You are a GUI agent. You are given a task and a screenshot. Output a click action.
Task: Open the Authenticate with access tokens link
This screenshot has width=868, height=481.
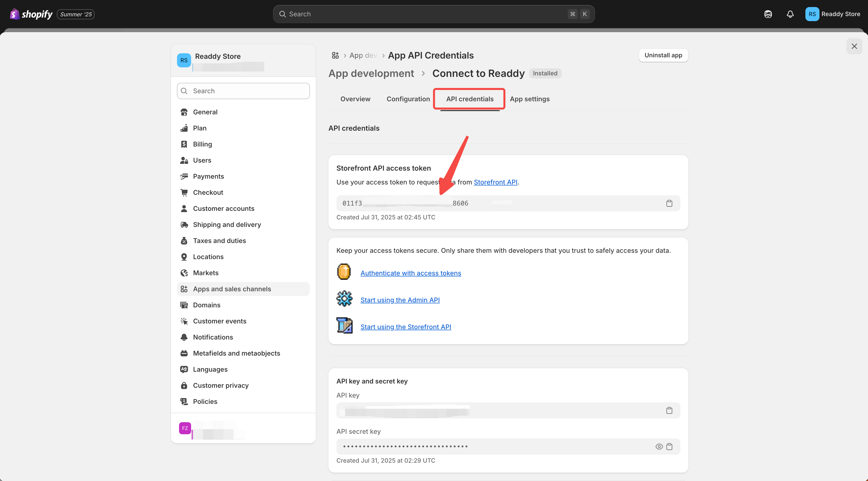[x=410, y=273]
